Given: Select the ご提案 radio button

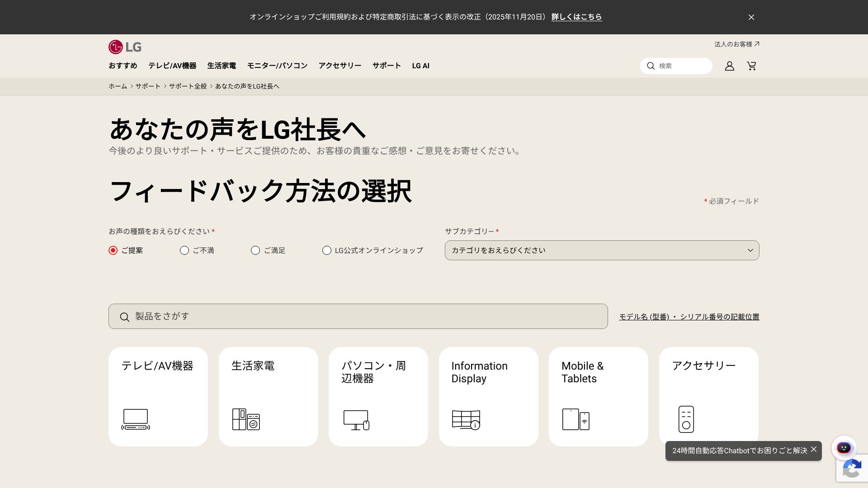Looking at the screenshot, I should pos(113,250).
